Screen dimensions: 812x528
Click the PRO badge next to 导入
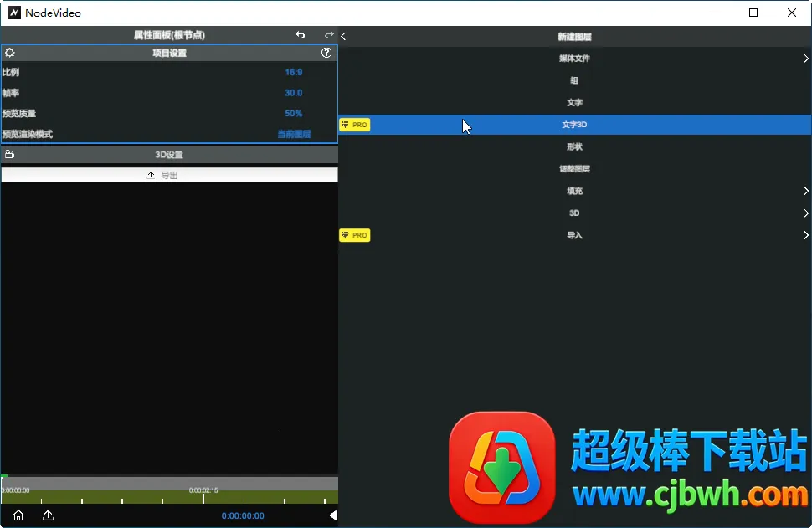click(354, 235)
